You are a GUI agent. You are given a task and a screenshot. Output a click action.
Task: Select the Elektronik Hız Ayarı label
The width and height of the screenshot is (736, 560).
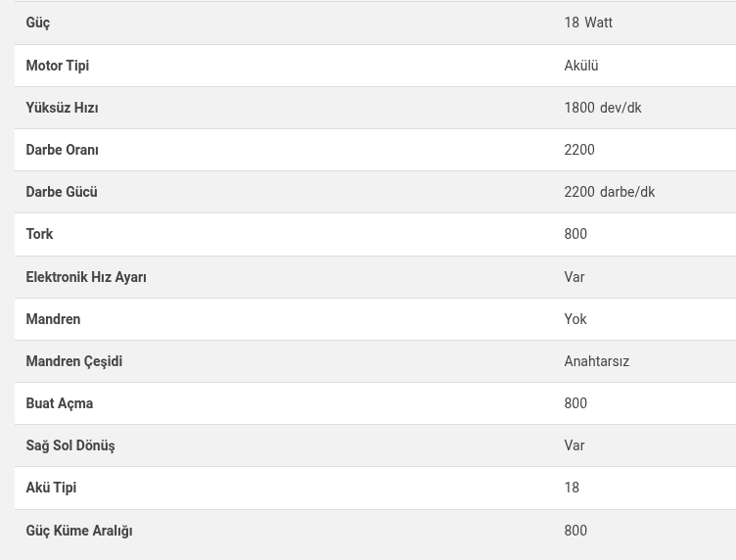(86, 277)
